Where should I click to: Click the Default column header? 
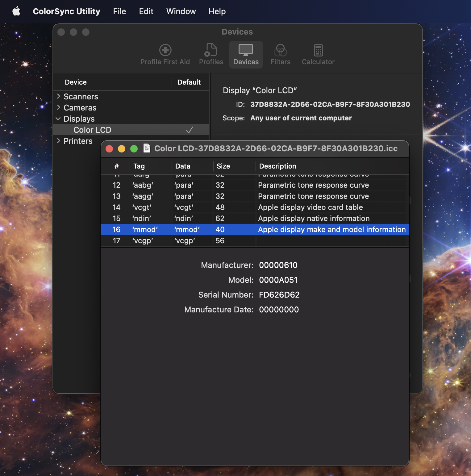point(189,82)
